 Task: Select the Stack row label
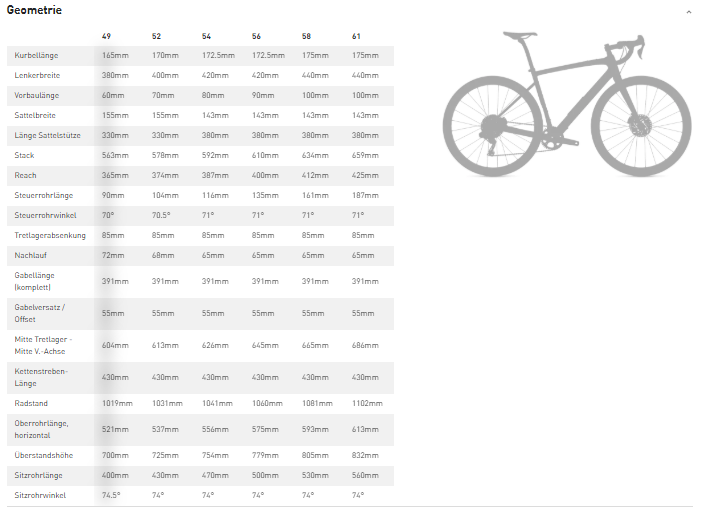(x=25, y=156)
